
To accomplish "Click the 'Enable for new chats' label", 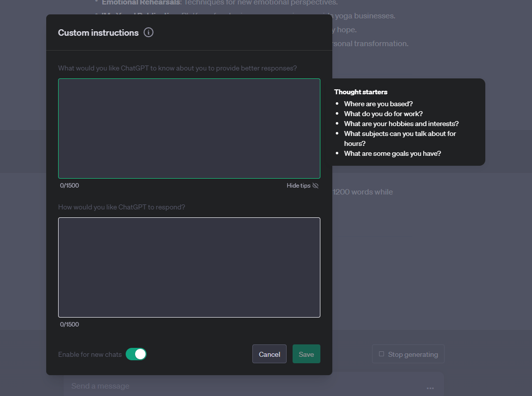I will coord(90,354).
